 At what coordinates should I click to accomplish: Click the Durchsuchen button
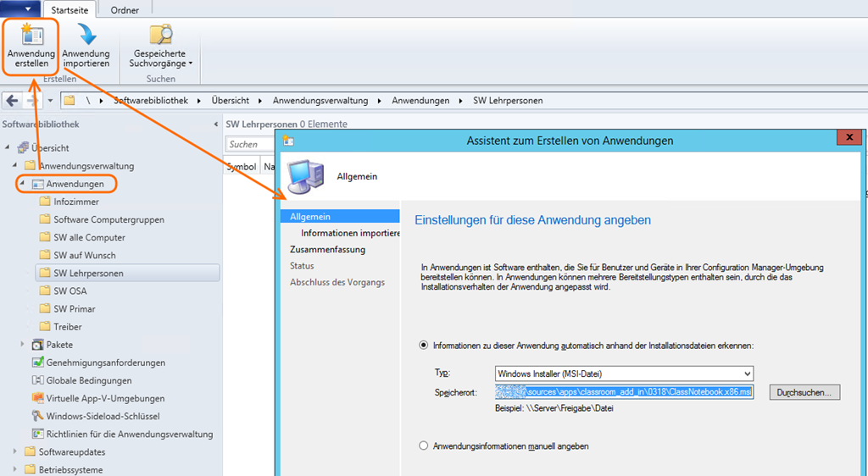pos(804,392)
